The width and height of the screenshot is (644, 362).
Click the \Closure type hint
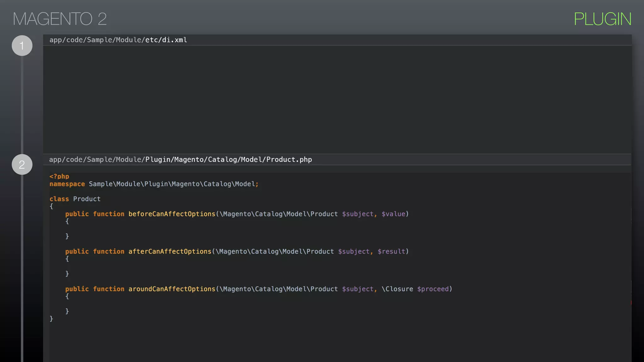(x=397, y=289)
